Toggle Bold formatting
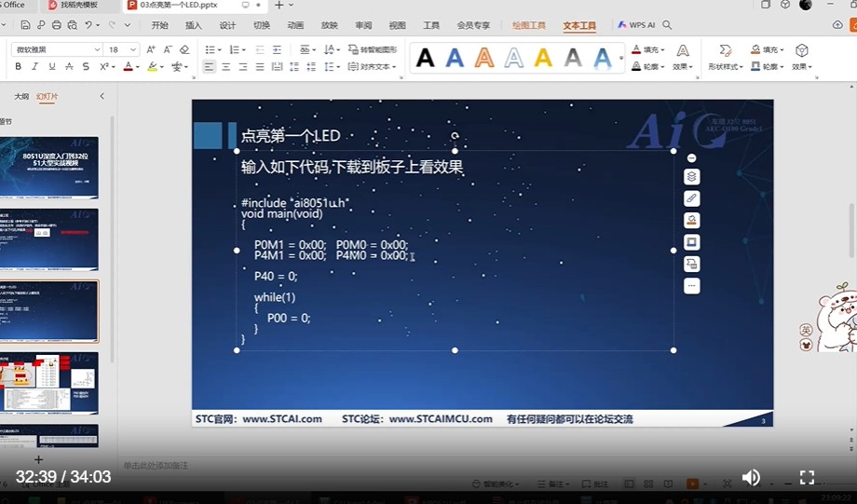This screenshot has width=857, height=504. click(x=18, y=67)
